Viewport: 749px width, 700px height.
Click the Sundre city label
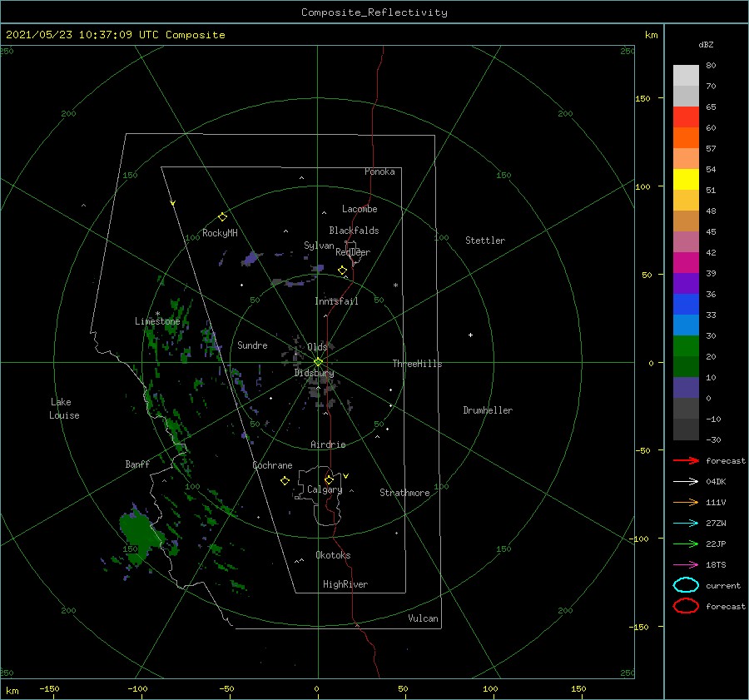[x=252, y=345]
